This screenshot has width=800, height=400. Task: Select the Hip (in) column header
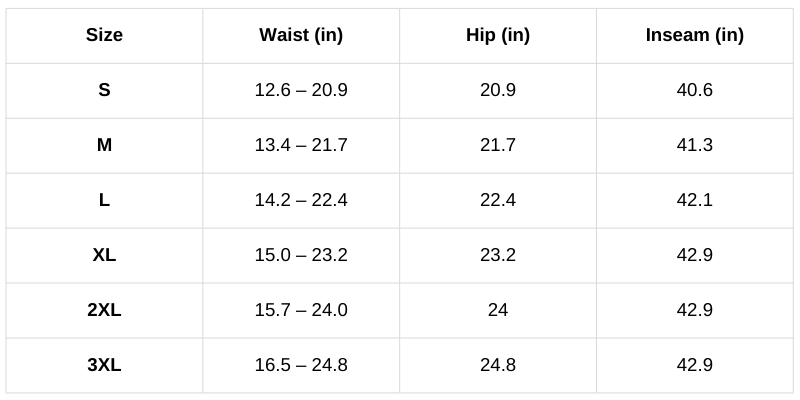tap(498, 35)
